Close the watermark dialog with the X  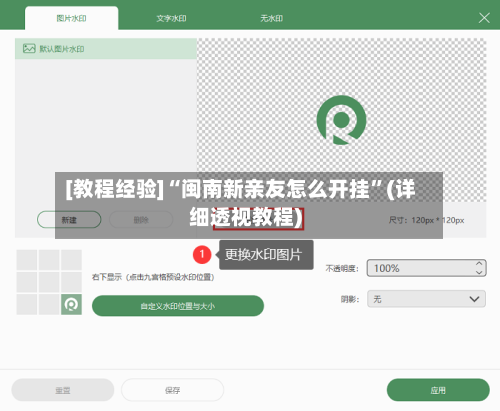click(484, 18)
